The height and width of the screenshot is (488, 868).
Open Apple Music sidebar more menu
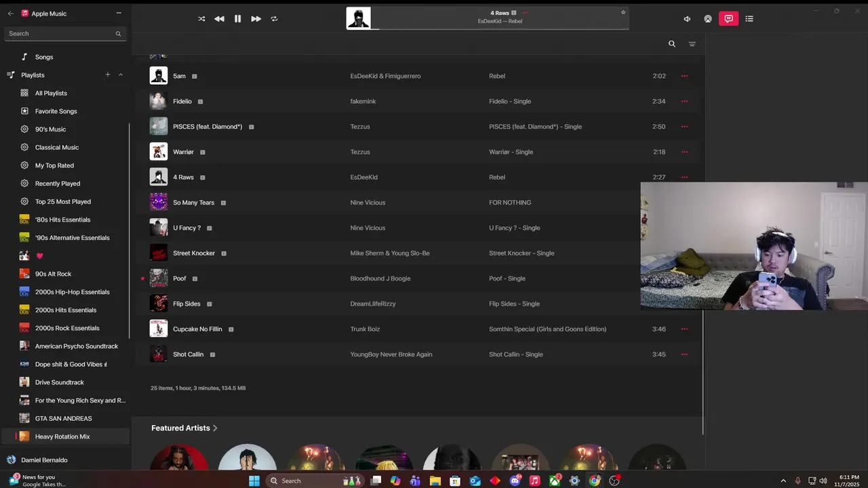119,13
